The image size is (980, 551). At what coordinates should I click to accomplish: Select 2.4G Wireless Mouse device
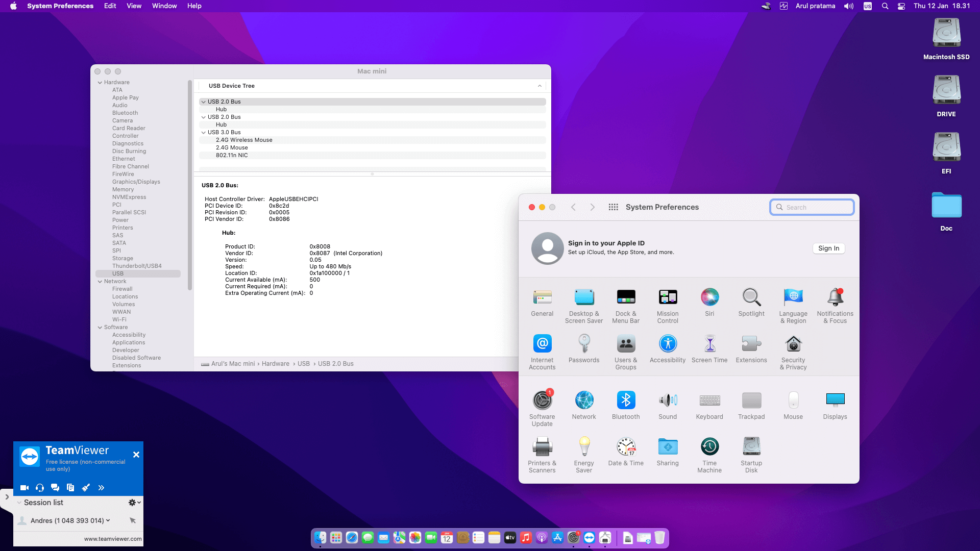244,140
